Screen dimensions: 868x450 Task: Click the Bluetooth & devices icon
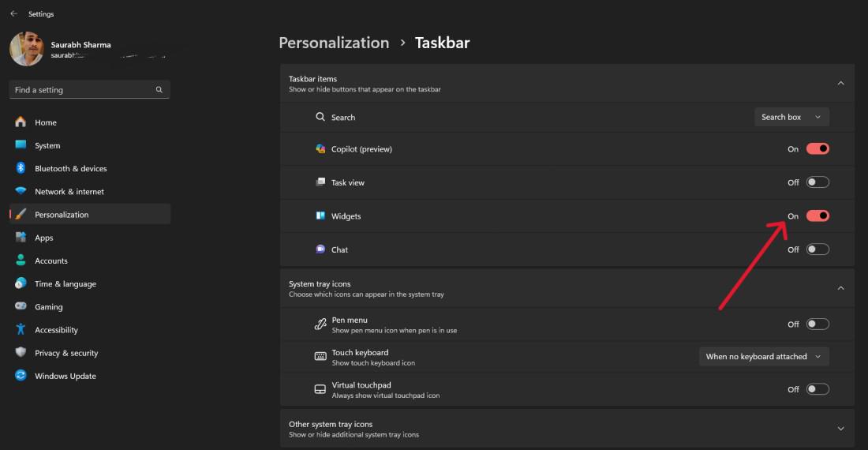click(21, 168)
